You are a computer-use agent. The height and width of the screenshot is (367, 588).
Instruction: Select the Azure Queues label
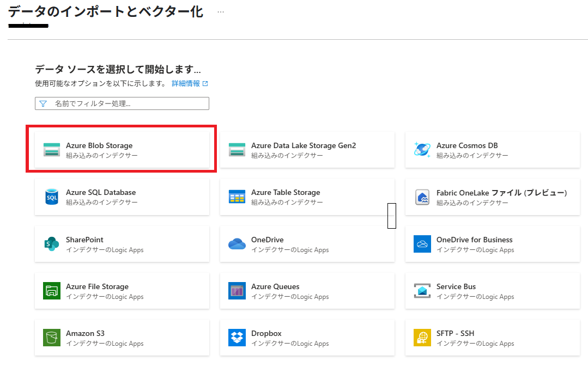(x=275, y=286)
